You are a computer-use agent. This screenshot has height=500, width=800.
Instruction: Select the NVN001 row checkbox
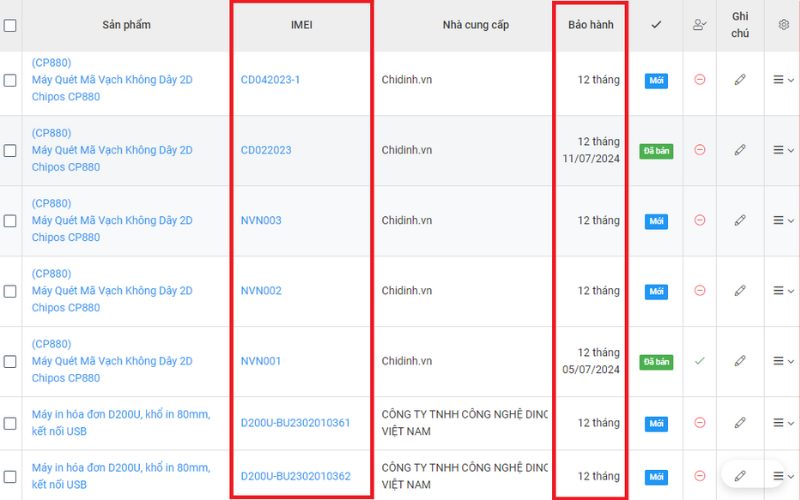(10, 361)
